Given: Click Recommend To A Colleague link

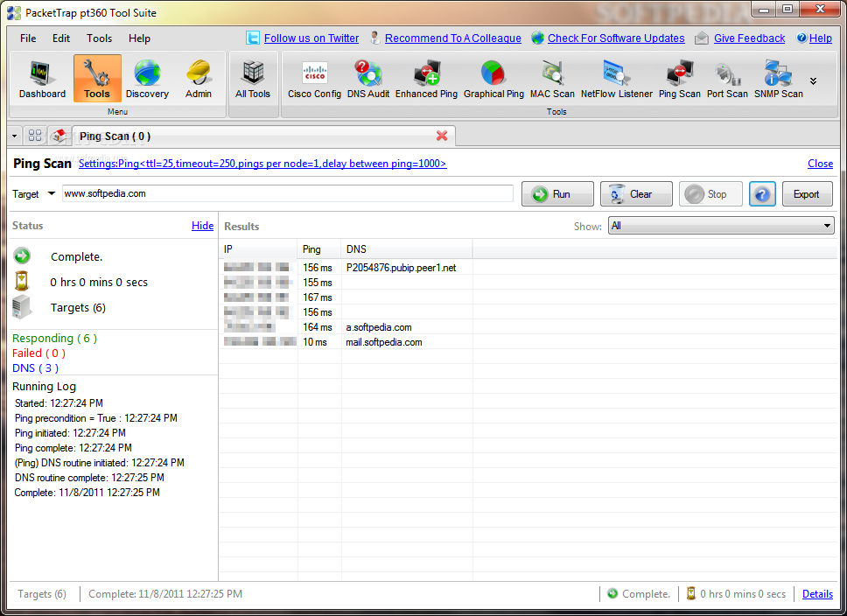Looking at the screenshot, I should click(453, 38).
